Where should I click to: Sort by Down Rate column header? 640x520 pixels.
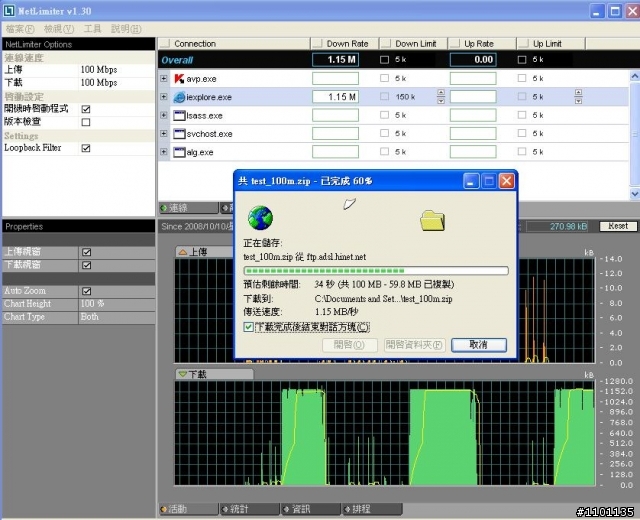(x=345, y=44)
